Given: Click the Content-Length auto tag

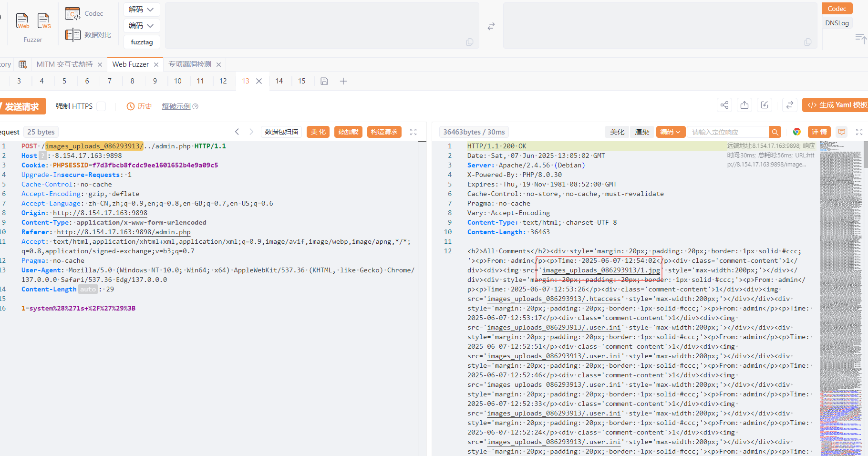Looking at the screenshot, I should click(88, 290).
